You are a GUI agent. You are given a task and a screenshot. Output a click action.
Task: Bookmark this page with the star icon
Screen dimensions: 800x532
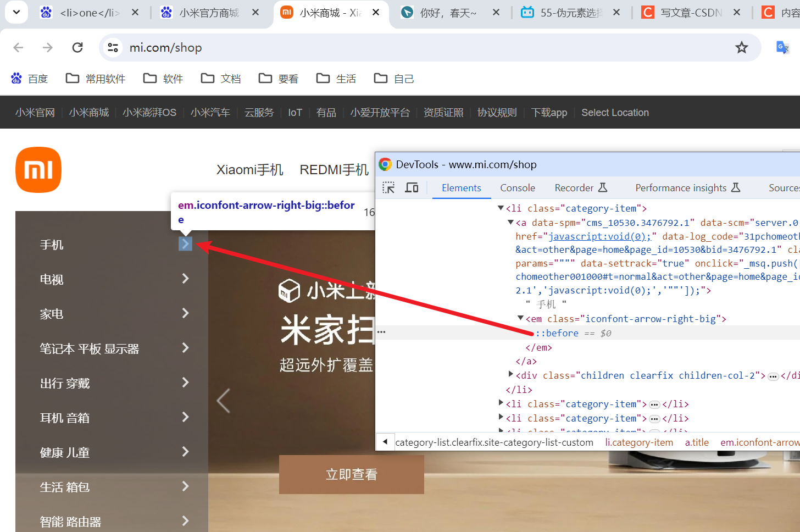point(742,48)
